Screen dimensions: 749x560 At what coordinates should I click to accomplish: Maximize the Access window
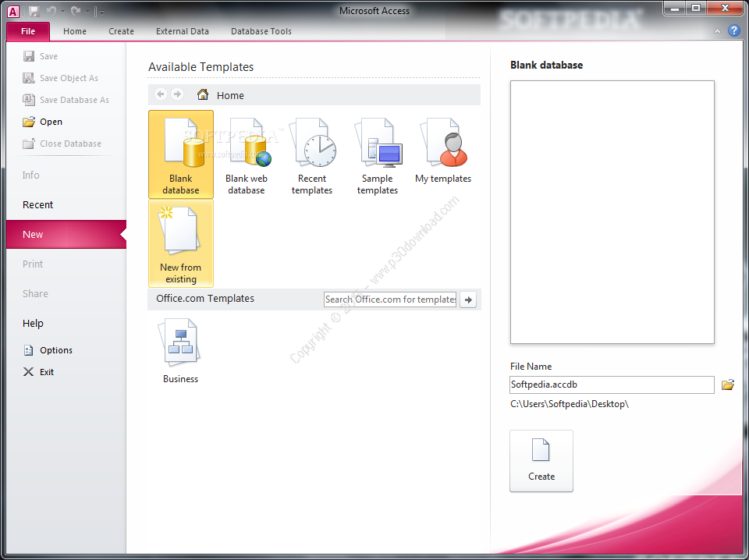point(696,8)
